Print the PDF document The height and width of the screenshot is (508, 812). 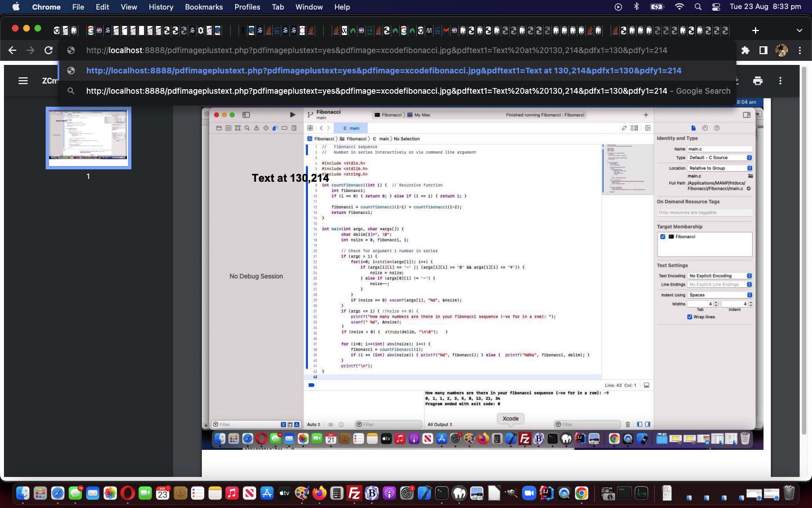758,81
